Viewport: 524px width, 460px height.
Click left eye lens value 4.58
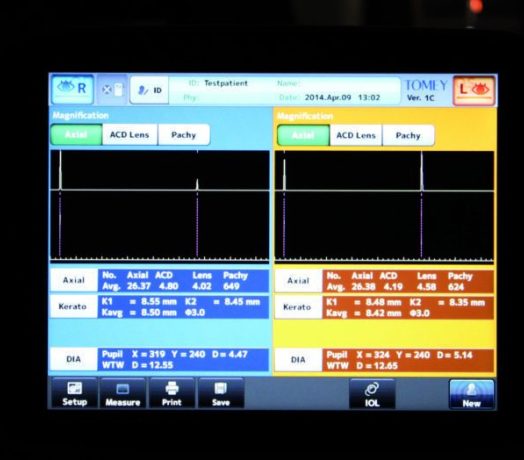point(426,287)
